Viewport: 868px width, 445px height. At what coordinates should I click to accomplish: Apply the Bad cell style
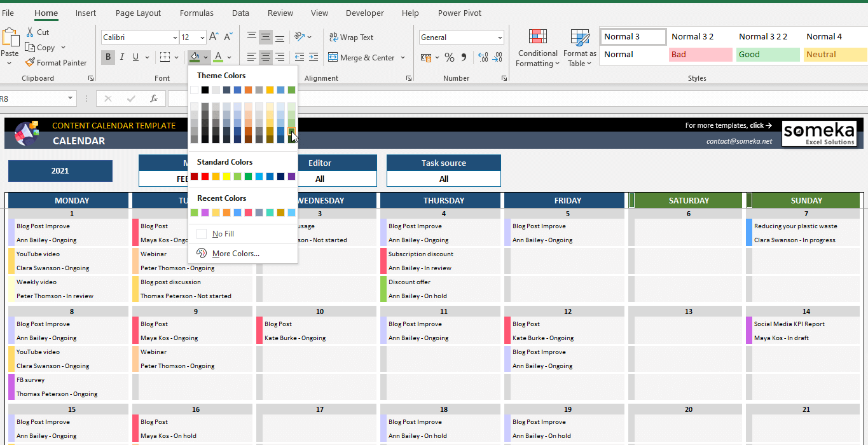[701, 55]
